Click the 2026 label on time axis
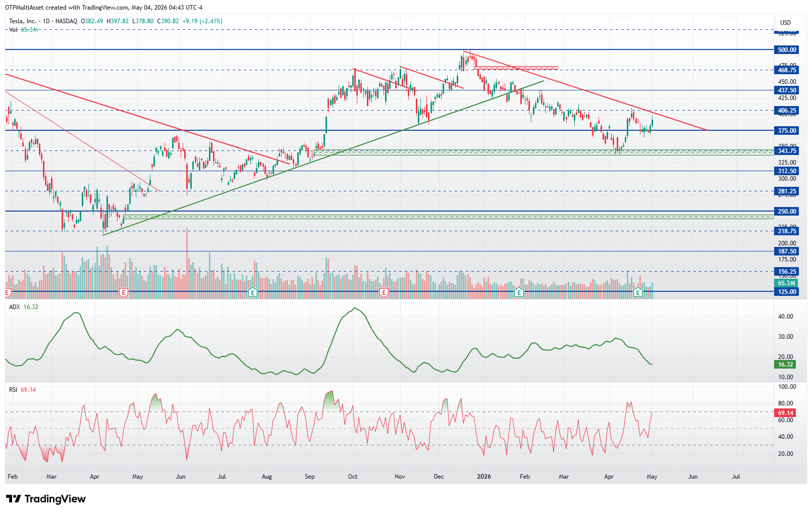 pos(484,477)
